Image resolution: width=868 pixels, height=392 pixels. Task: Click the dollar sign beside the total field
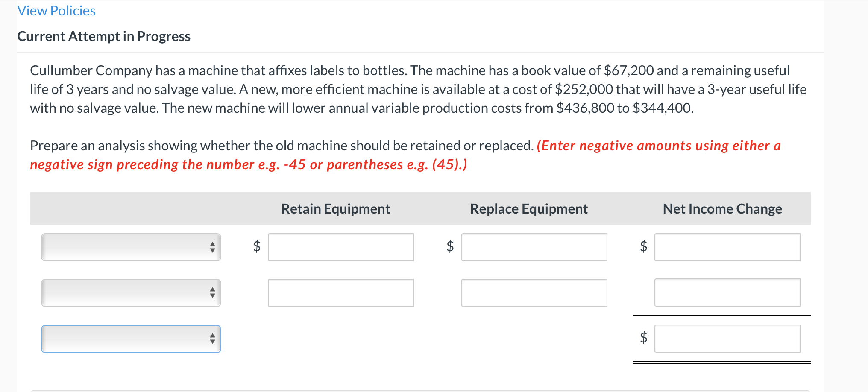coord(643,339)
